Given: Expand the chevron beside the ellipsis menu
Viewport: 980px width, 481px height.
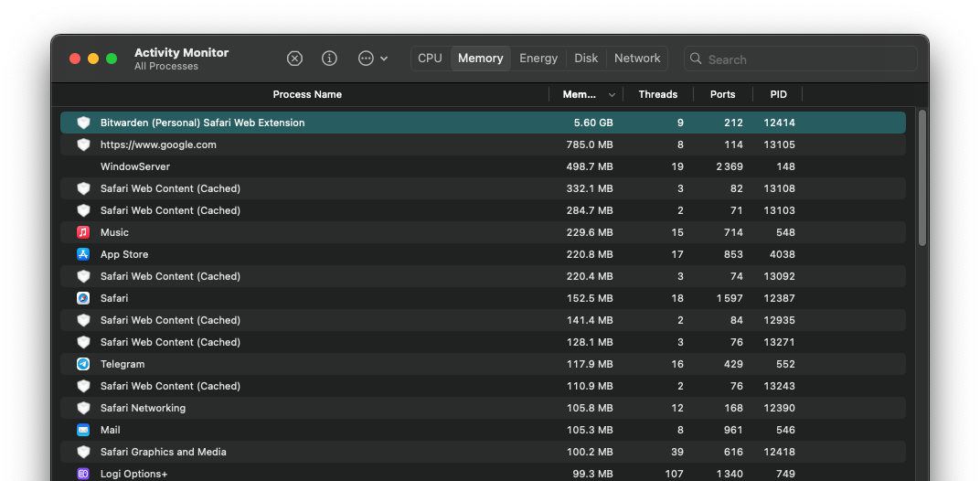Looking at the screenshot, I should point(384,59).
